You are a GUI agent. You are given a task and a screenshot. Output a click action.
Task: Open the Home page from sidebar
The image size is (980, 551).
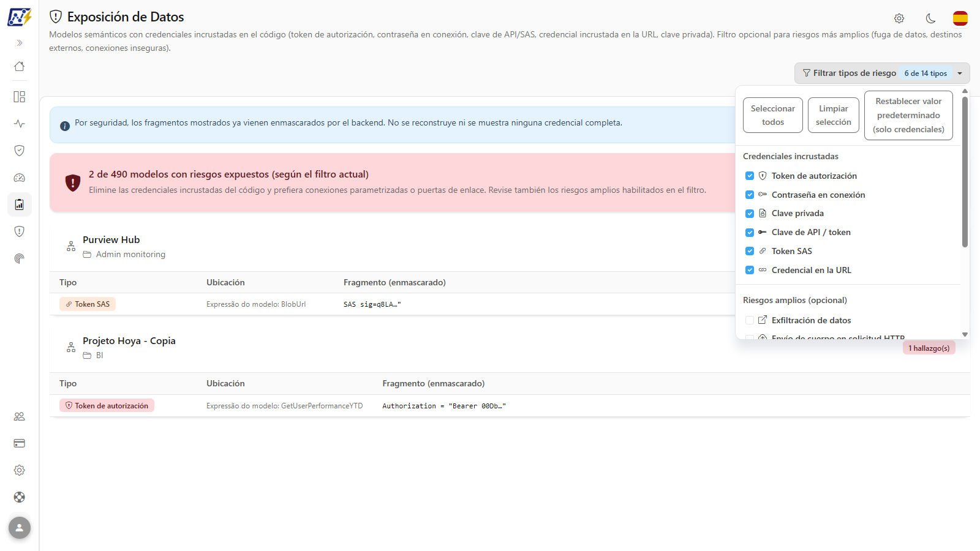click(x=20, y=66)
